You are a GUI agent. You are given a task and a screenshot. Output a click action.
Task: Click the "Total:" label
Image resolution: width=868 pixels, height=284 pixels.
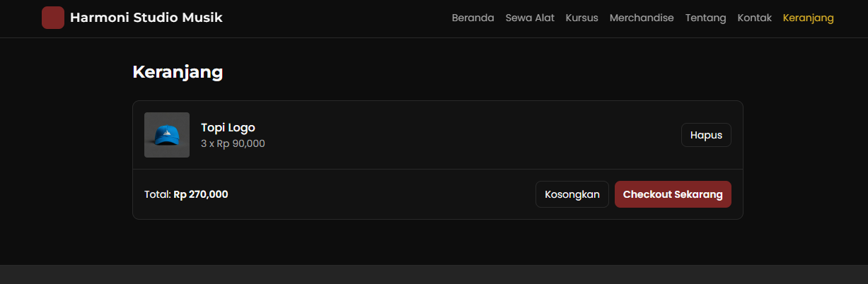(157, 194)
